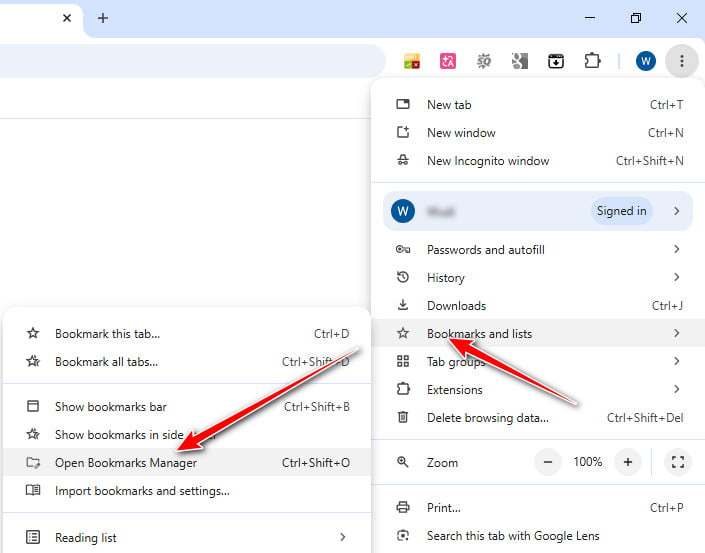Image resolution: width=705 pixels, height=553 pixels.
Task: Select Print from the menu
Action: (538, 508)
